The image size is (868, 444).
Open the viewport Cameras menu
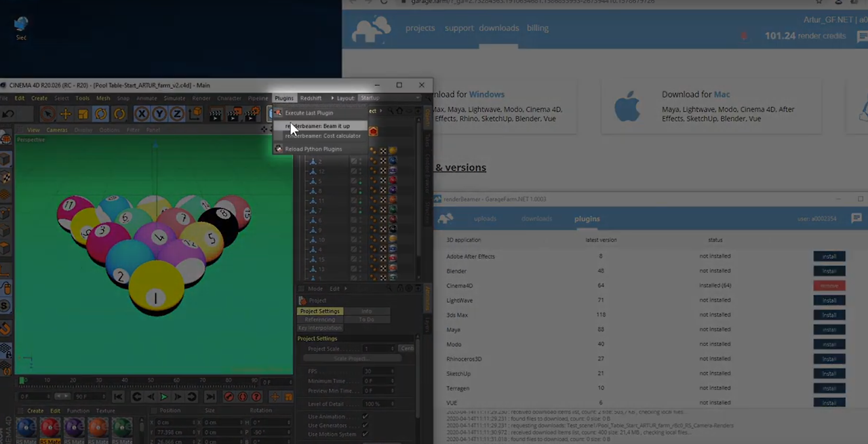57,129
